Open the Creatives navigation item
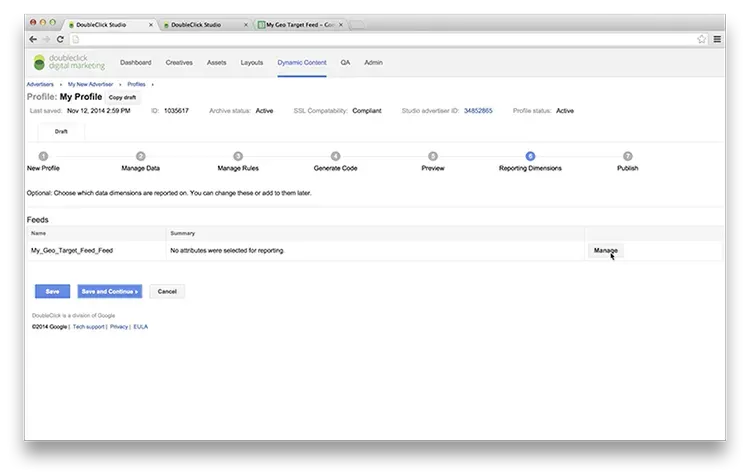The image size is (750, 476). click(179, 62)
